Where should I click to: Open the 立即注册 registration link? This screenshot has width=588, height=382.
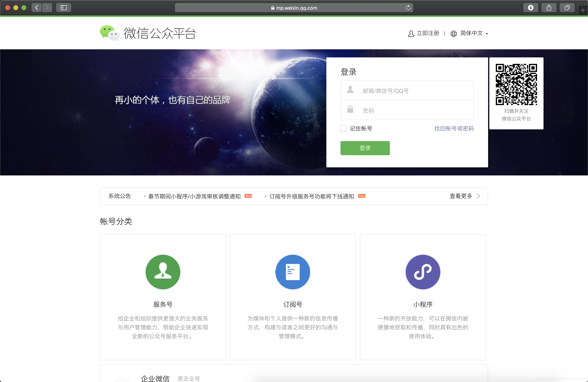pos(428,33)
